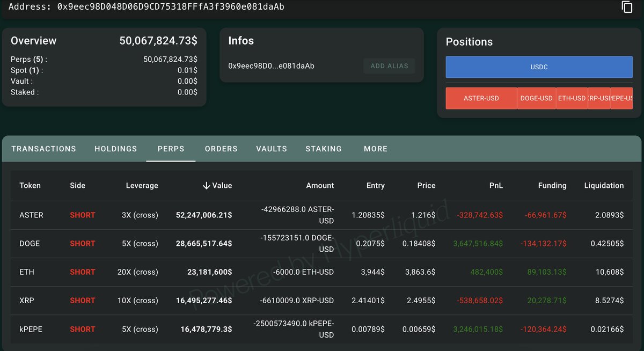The width and height of the screenshot is (644, 351).
Task: Open the Transactions tab
Action: (x=43, y=149)
